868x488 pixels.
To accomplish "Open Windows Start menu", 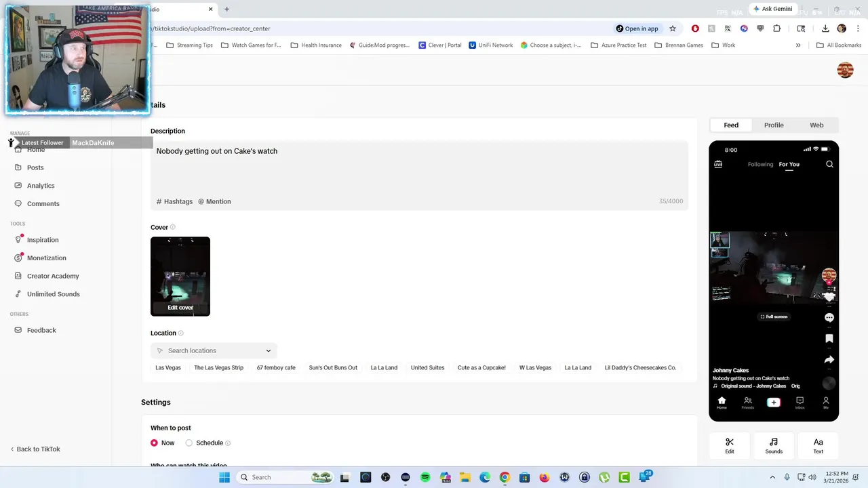I will tap(224, 477).
